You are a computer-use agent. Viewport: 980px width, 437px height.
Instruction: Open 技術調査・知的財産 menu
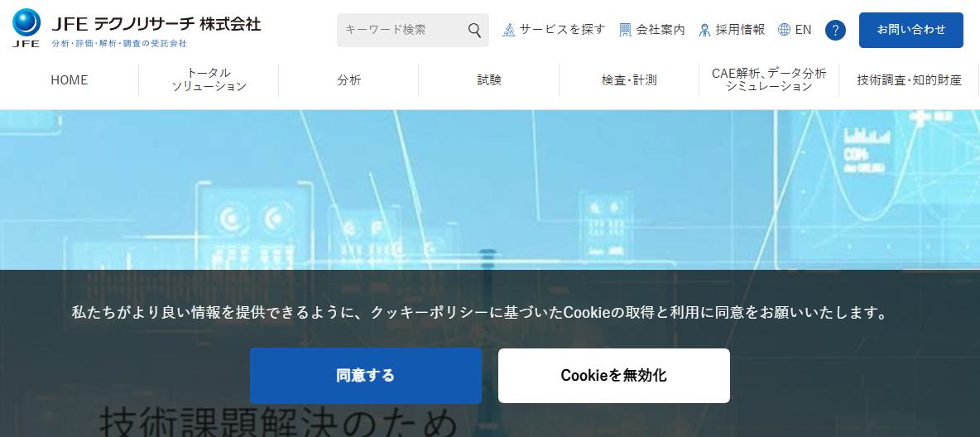coord(909,80)
